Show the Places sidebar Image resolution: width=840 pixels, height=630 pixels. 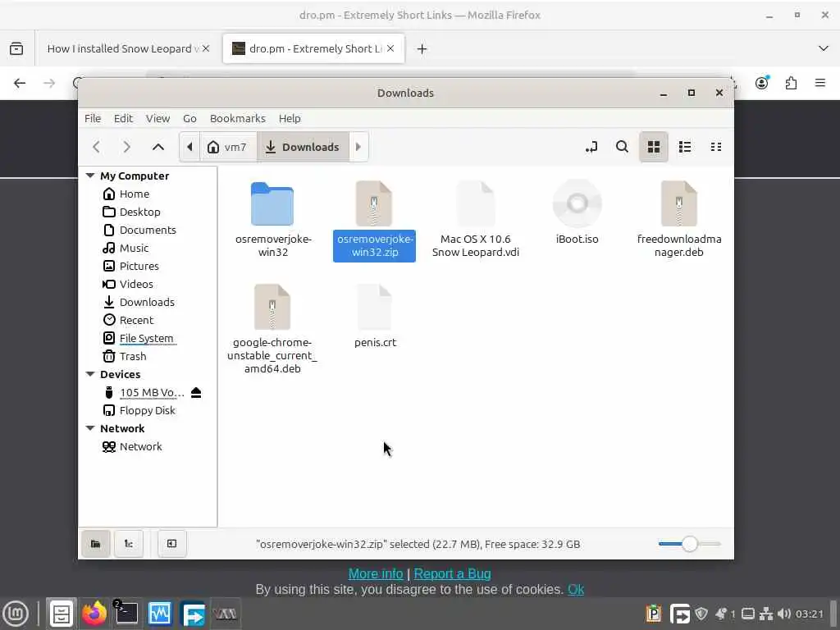click(96, 544)
